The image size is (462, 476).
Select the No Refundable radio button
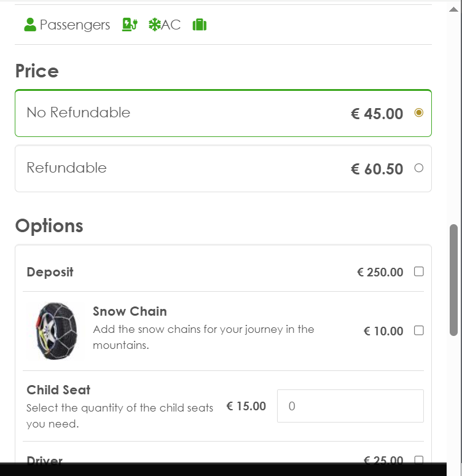click(419, 113)
